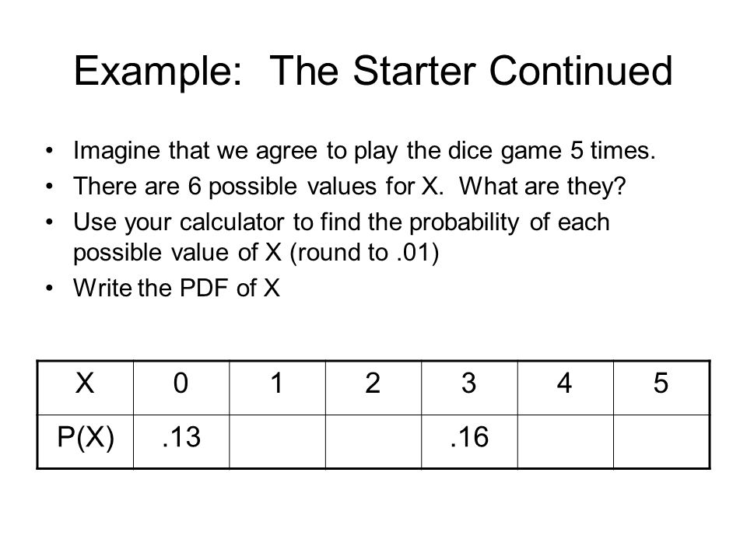
Task: Select the empty P(X) cell under 5
Action: click(x=661, y=442)
